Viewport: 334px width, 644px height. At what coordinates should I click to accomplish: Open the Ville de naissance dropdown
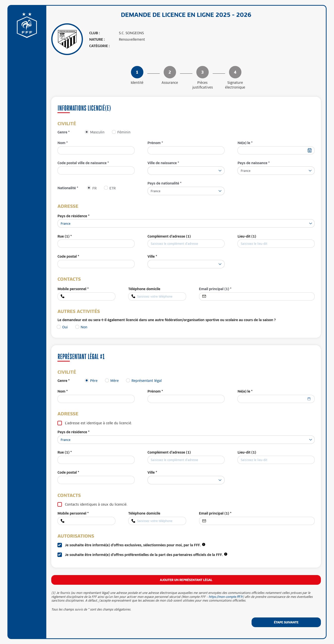point(186,171)
